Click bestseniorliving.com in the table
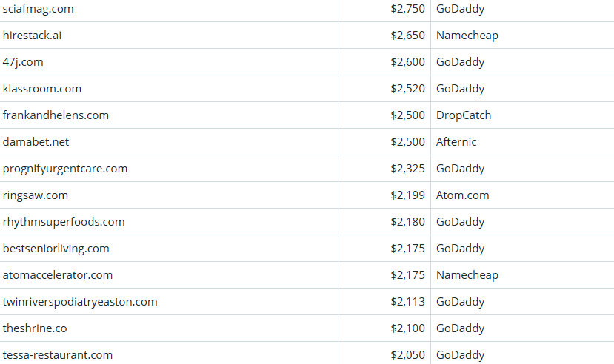The height and width of the screenshot is (364, 614). 56,249
